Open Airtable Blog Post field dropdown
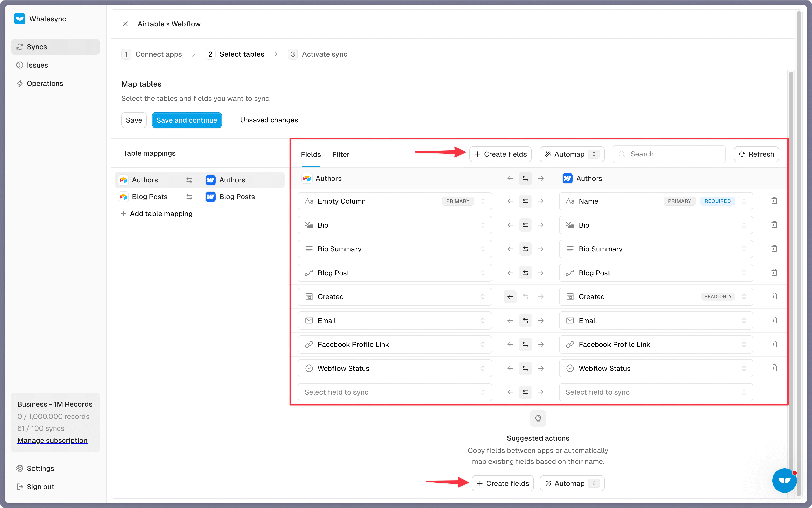The image size is (812, 508). pos(395,273)
